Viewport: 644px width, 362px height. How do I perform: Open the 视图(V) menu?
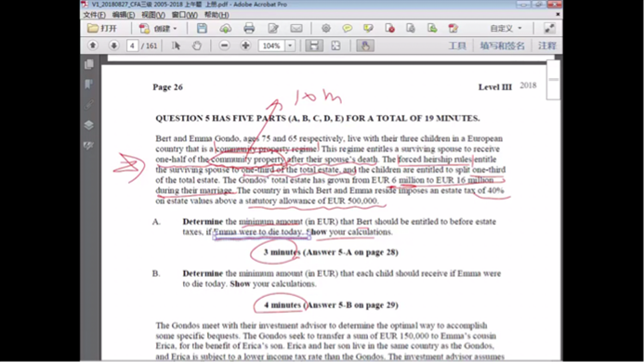click(153, 15)
